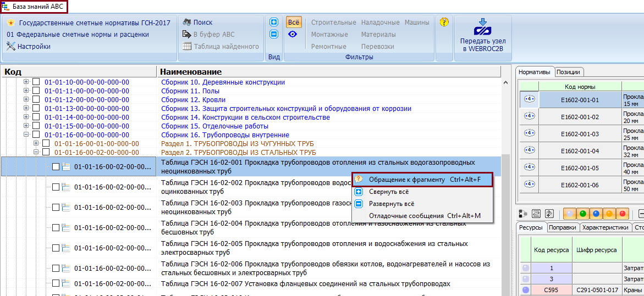Screen dimensions: 644x296
Task: Switch to the Поправки tab
Action: 563,227
